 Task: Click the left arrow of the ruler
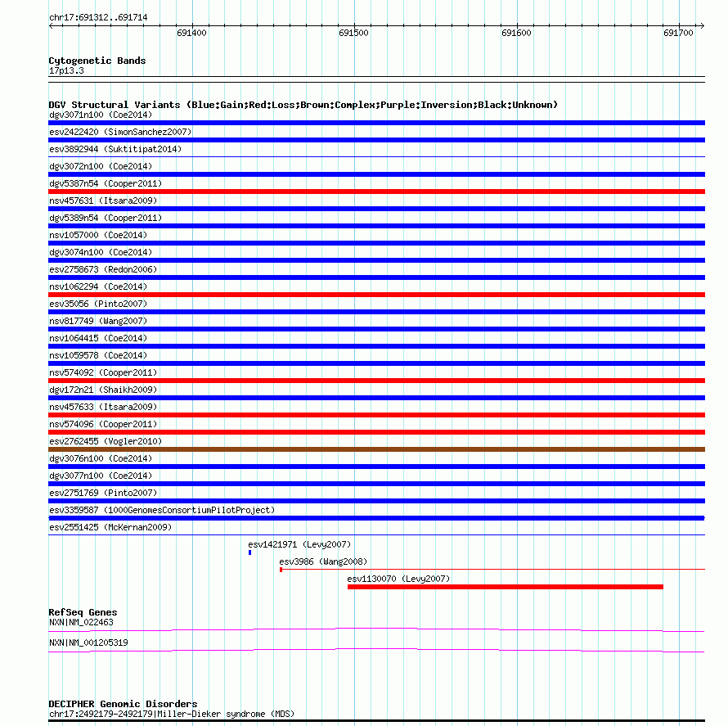click(x=51, y=26)
